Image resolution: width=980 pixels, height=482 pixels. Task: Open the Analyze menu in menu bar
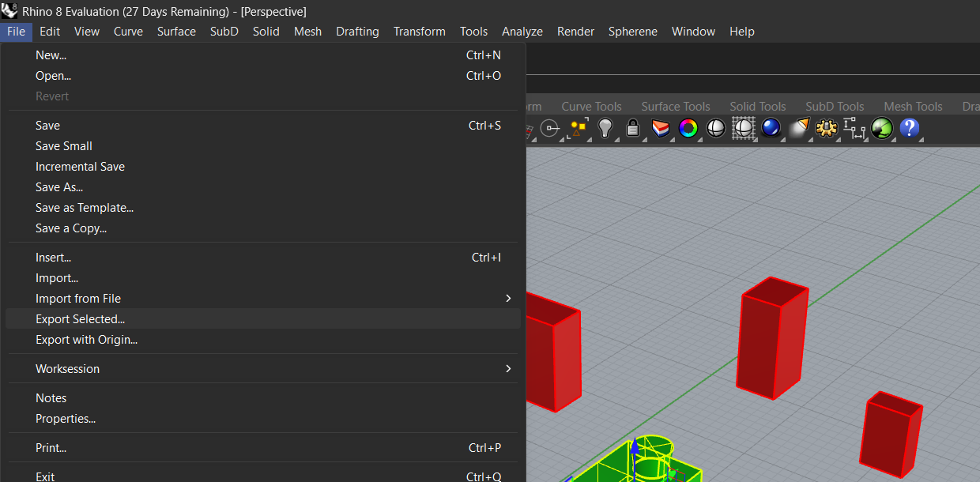pyautogui.click(x=522, y=32)
